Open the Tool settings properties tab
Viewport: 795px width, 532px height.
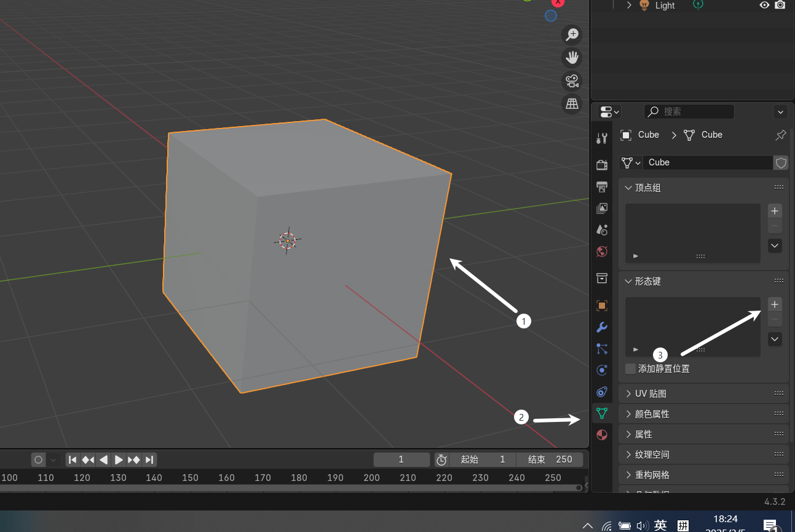pyautogui.click(x=602, y=138)
